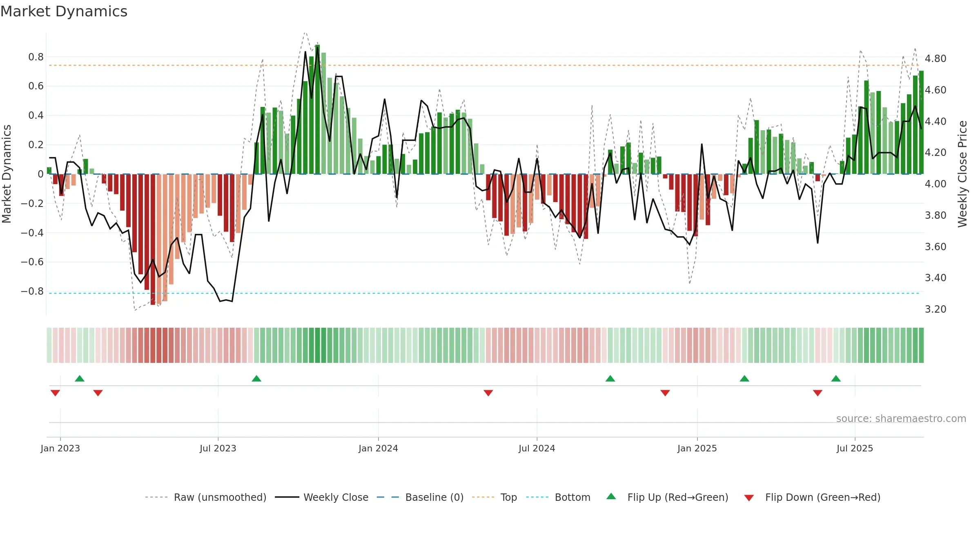
Task: Click the vertical Market Dynamics axis title
Action: 7,174
